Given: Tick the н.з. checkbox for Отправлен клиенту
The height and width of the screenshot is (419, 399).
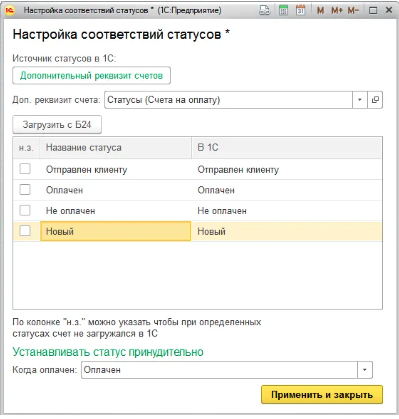Looking at the screenshot, I should click(x=25, y=169).
